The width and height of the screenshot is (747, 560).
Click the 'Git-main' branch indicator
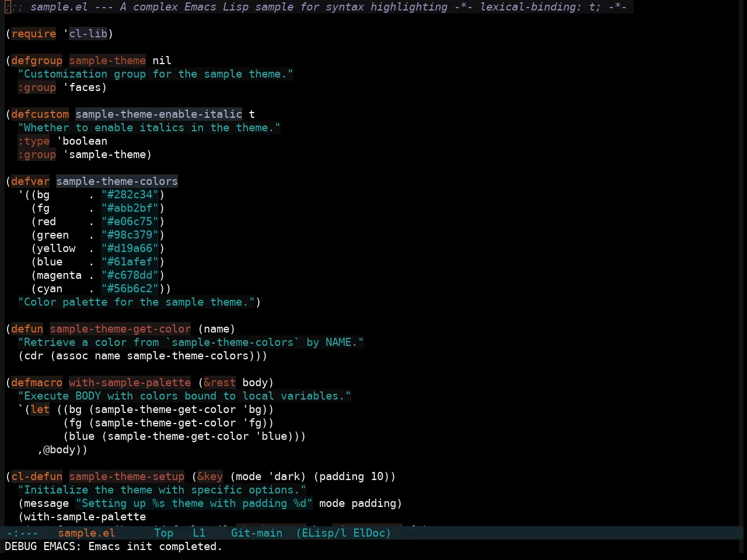coord(257,533)
